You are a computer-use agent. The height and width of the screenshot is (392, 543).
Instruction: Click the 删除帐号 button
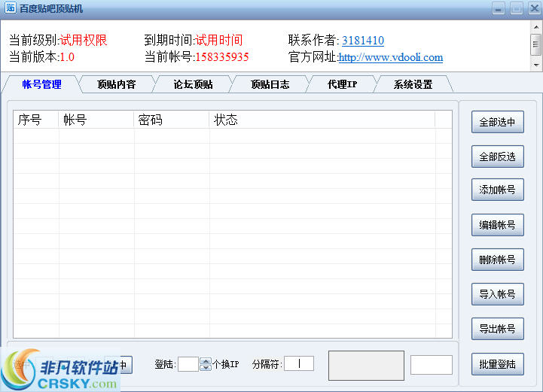pos(497,260)
